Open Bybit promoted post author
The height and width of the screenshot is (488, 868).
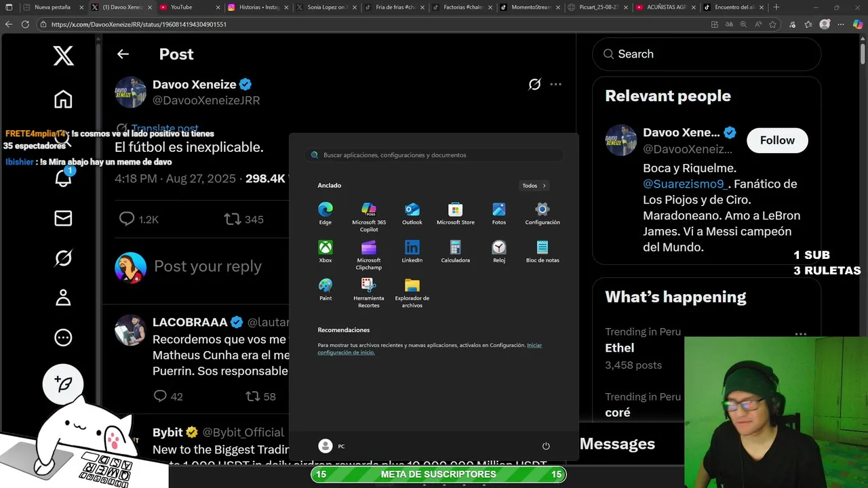[167, 432]
